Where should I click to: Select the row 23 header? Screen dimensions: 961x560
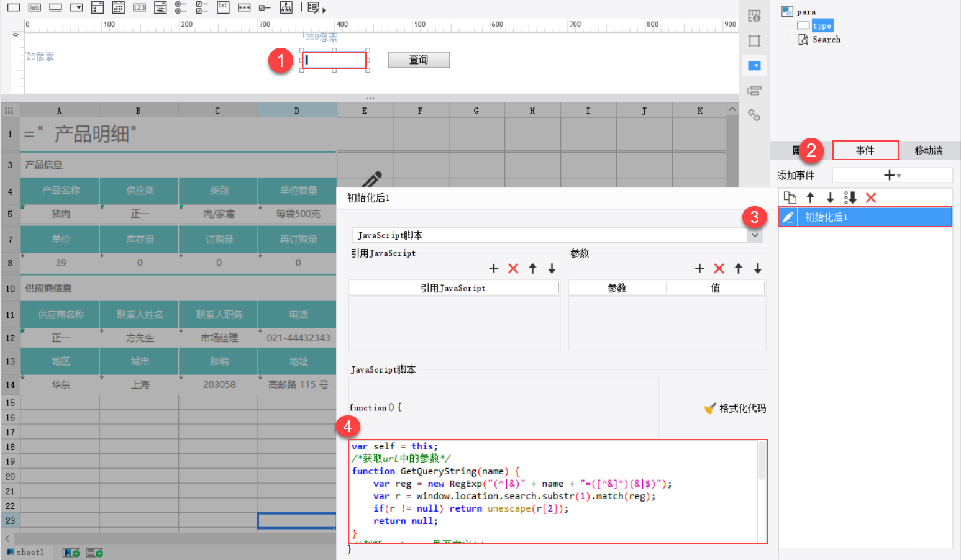click(10, 521)
